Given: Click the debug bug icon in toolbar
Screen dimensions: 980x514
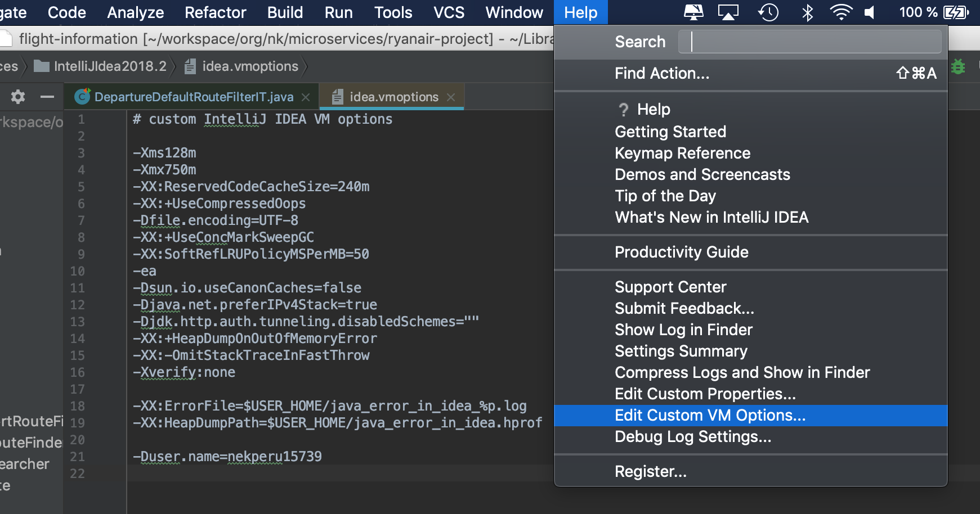Looking at the screenshot, I should coord(958,67).
